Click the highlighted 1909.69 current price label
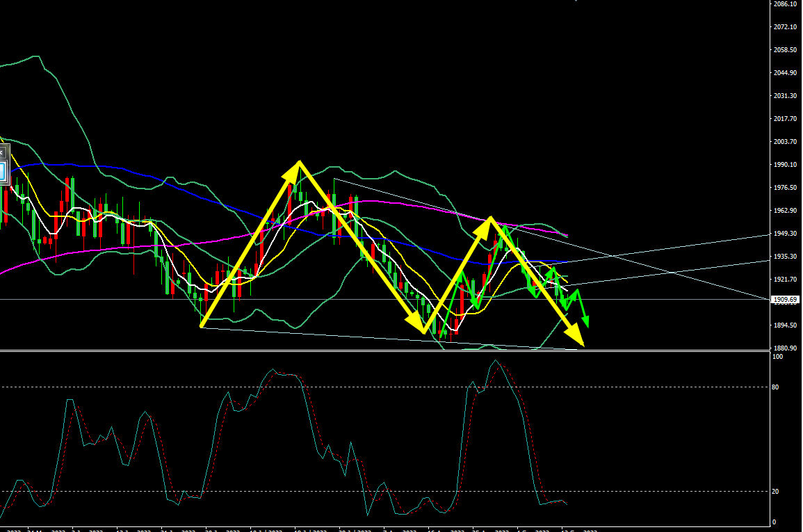Viewport: 803px width, 532px height. [785, 300]
